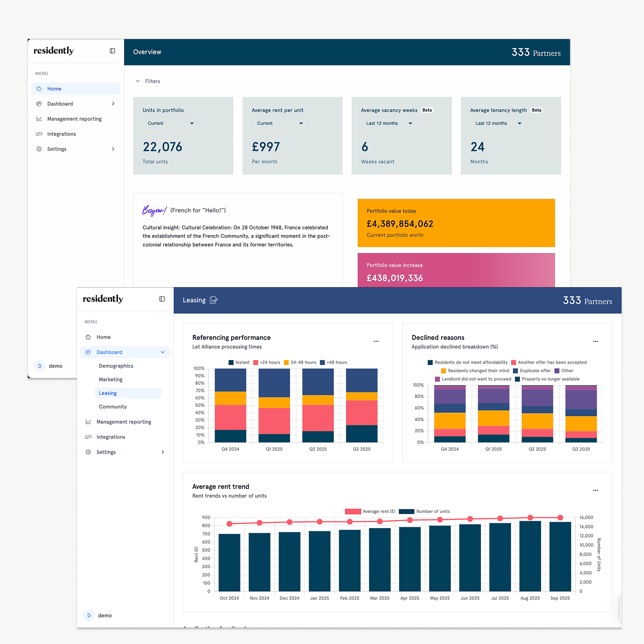Expand Settings chevron in Leasing window
Image resolution: width=644 pixels, height=644 pixels.
[x=163, y=452]
